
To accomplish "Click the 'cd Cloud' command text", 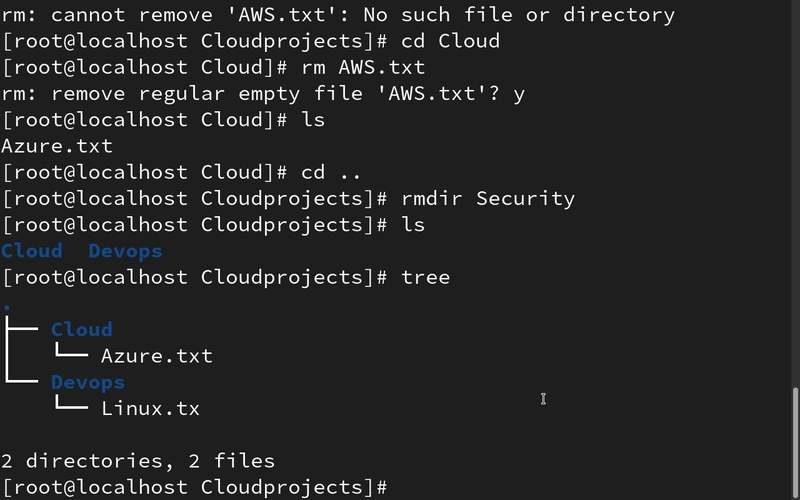I will click(x=451, y=41).
